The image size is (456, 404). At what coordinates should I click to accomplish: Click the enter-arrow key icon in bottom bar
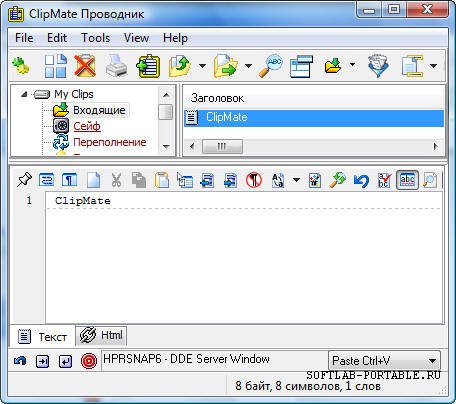point(65,361)
